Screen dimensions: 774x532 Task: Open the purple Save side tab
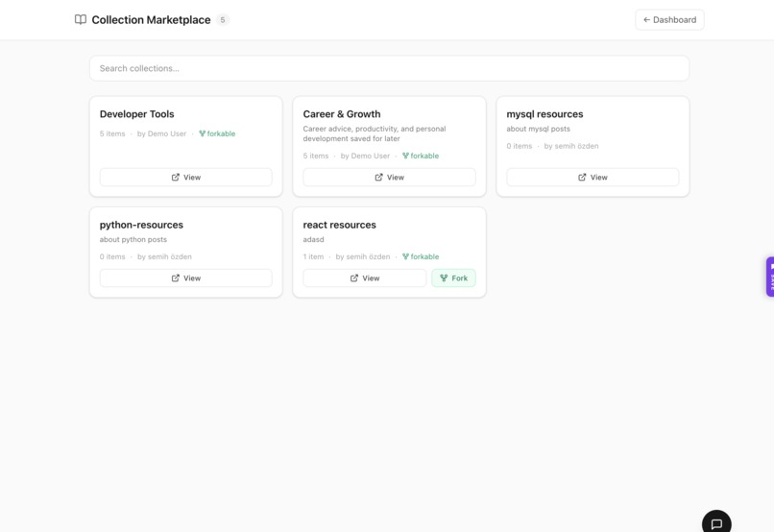click(770, 277)
